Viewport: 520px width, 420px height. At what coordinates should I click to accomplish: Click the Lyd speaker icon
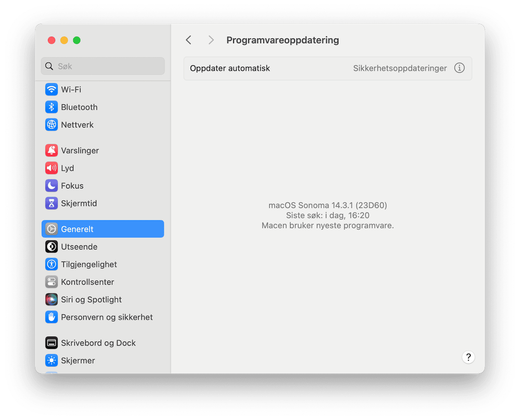(51, 168)
